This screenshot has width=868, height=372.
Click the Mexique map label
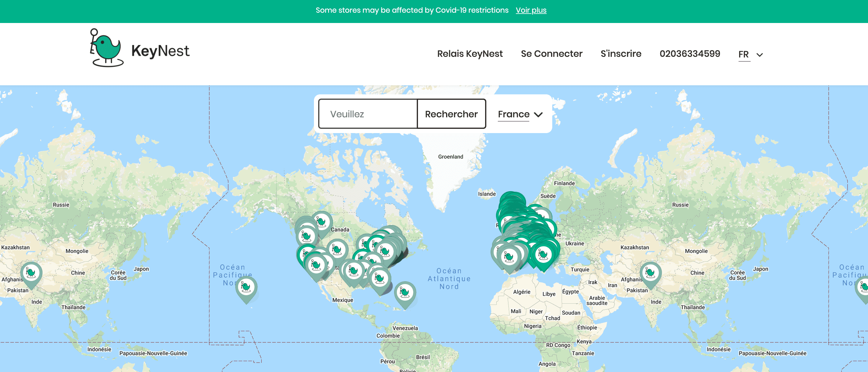tap(343, 300)
